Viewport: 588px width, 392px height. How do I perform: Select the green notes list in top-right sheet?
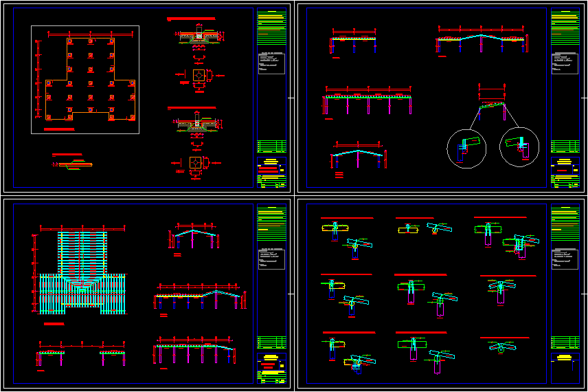(x=565, y=29)
